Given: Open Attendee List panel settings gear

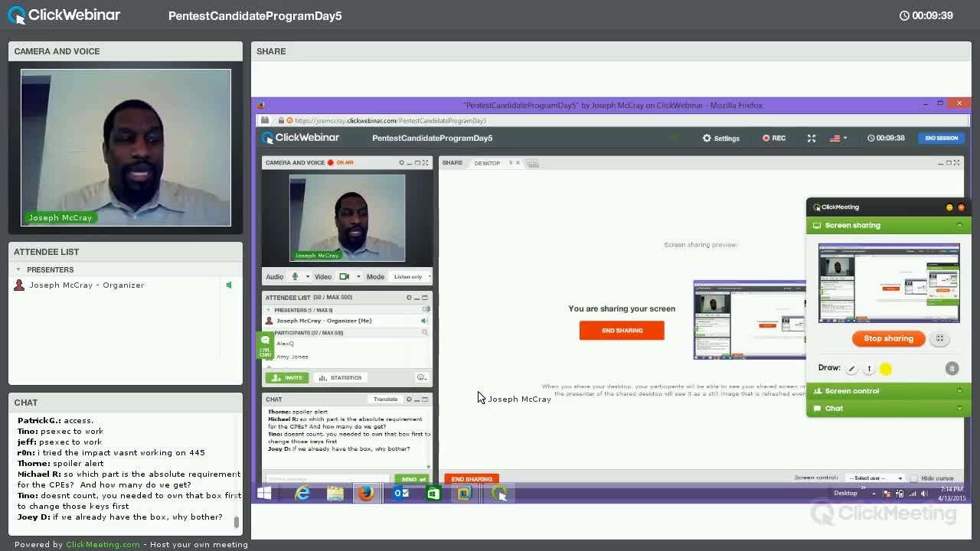Looking at the screenshot, I should [409, 297].
